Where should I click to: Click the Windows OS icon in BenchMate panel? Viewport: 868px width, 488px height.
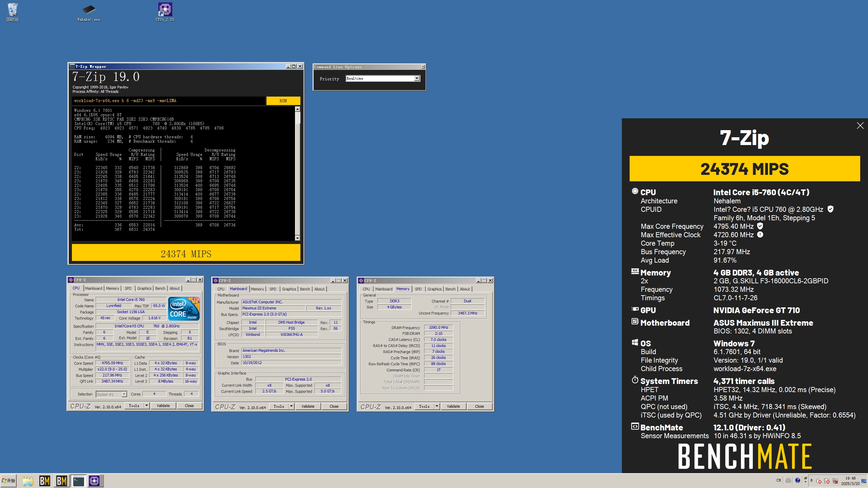point(635,342)
